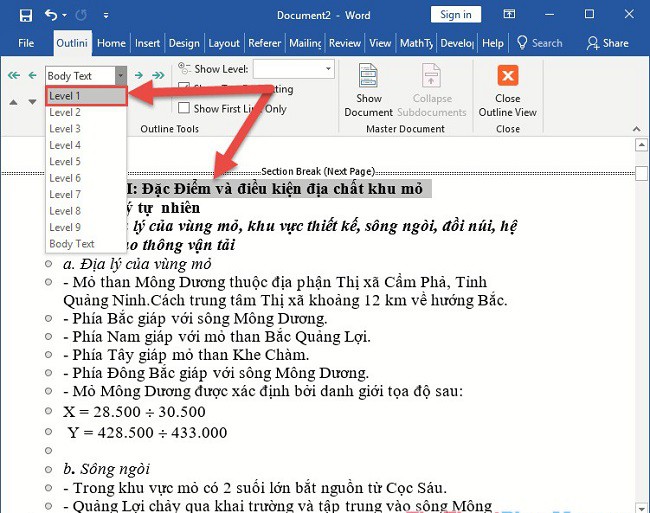The width and height of the screenshot is (650, 513).
Task: Open Customize Quick Access Toolbar dropdown
Action: coord(106,16)
